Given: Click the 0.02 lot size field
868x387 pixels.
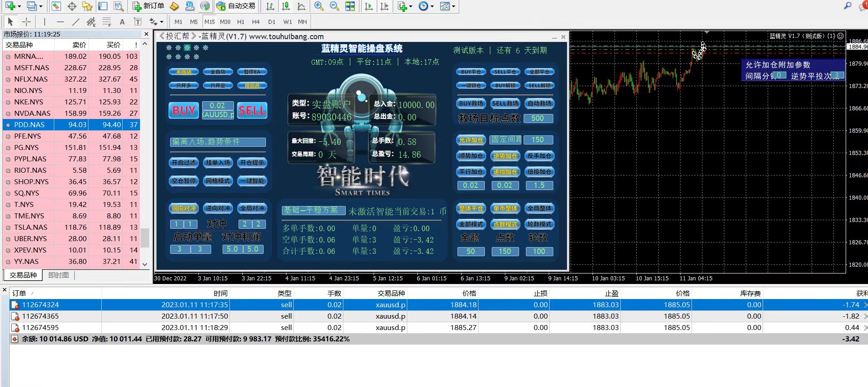Looking at the screenshot, I should pos(218,105).
